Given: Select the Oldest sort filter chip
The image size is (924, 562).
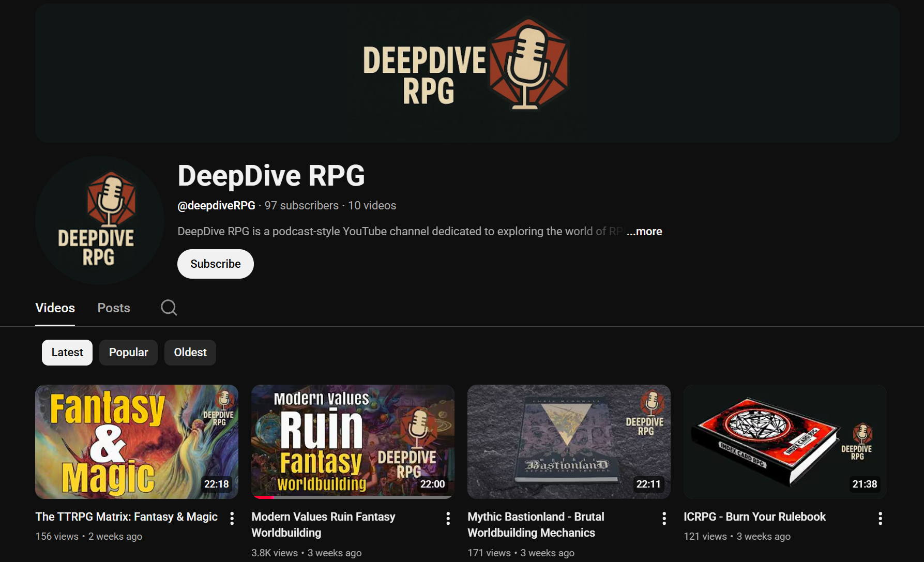Looking at the screenshot, I should click(x=190, y=353).
